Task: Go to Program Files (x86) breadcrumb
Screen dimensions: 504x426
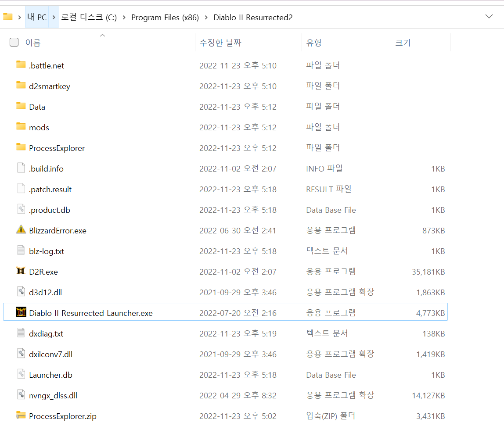Action: point(165,18)
